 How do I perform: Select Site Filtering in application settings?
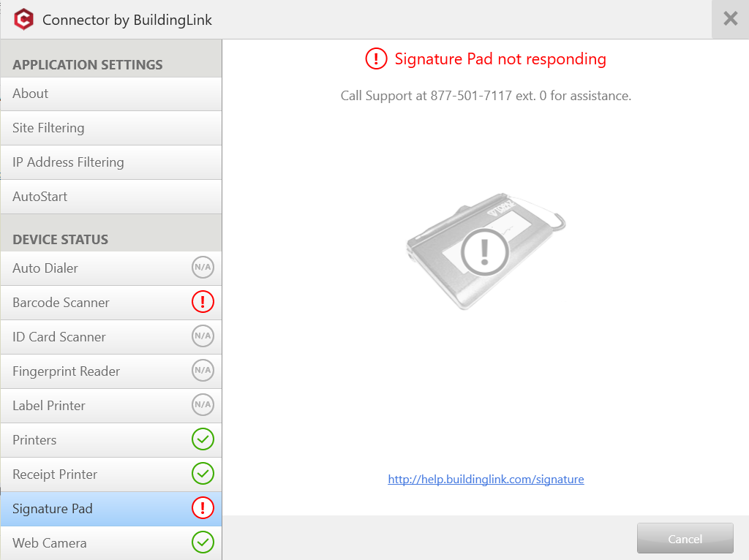click(x=111, y=128)
